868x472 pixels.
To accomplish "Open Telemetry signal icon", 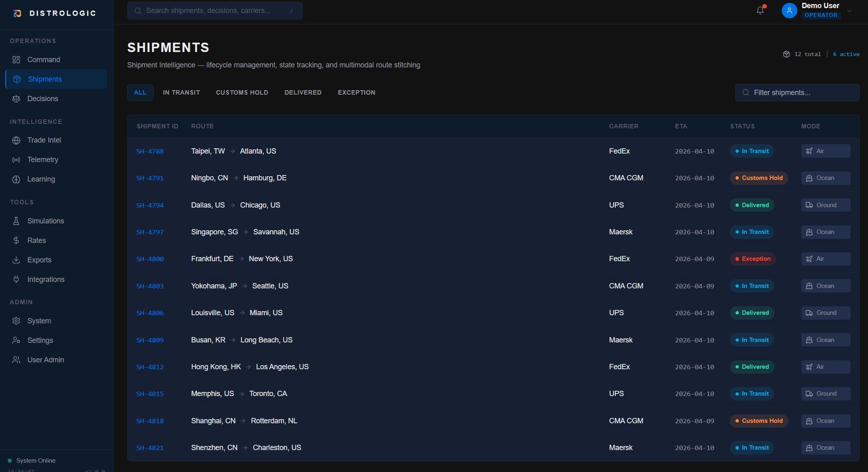I will pos(16,160).
